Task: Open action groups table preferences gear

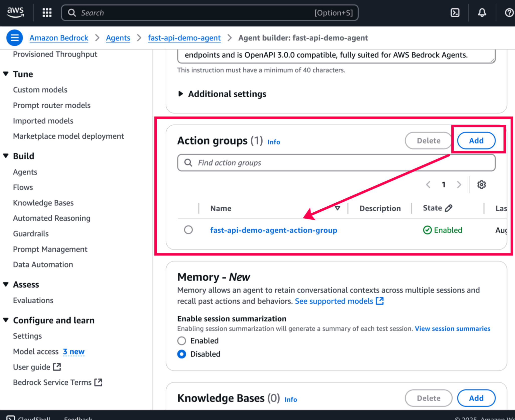Action: [x=481, y=185]
